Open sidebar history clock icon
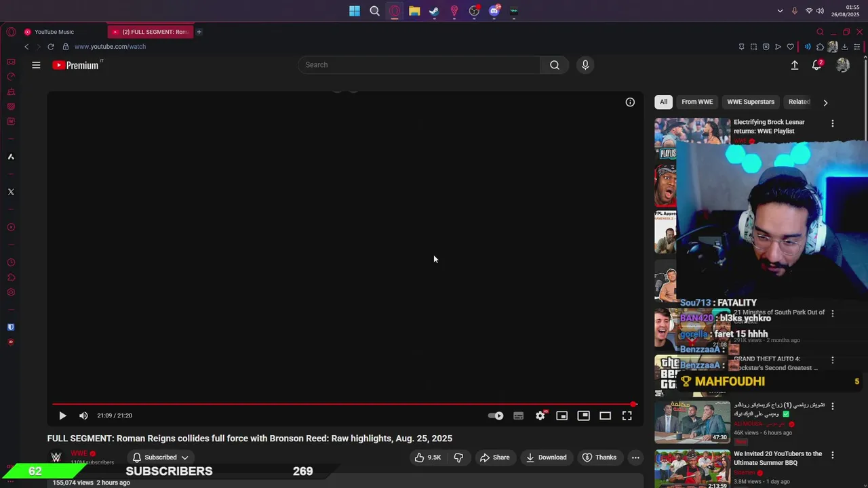Image resolution: width=868 pixels, height=488 pixels. click(x=11, y=262)
